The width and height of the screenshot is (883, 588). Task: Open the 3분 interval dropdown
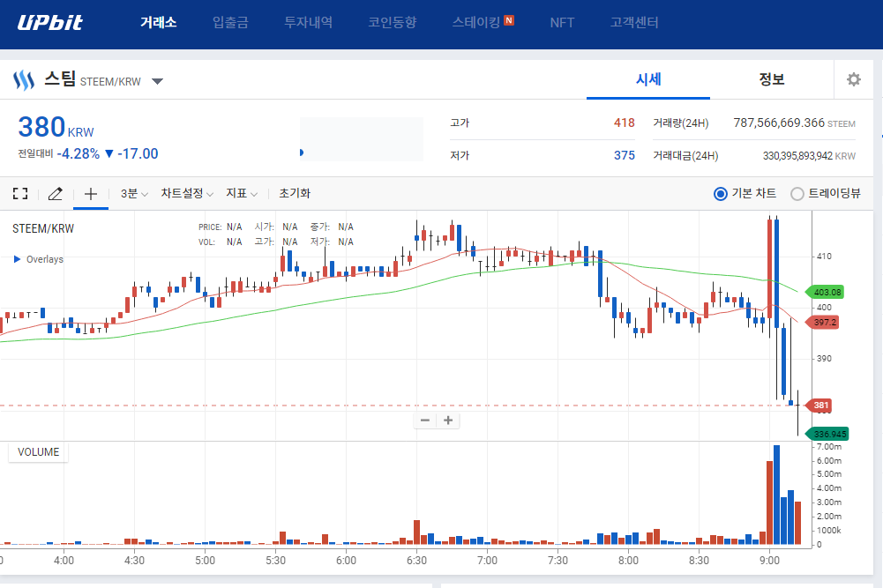point(134,194)
